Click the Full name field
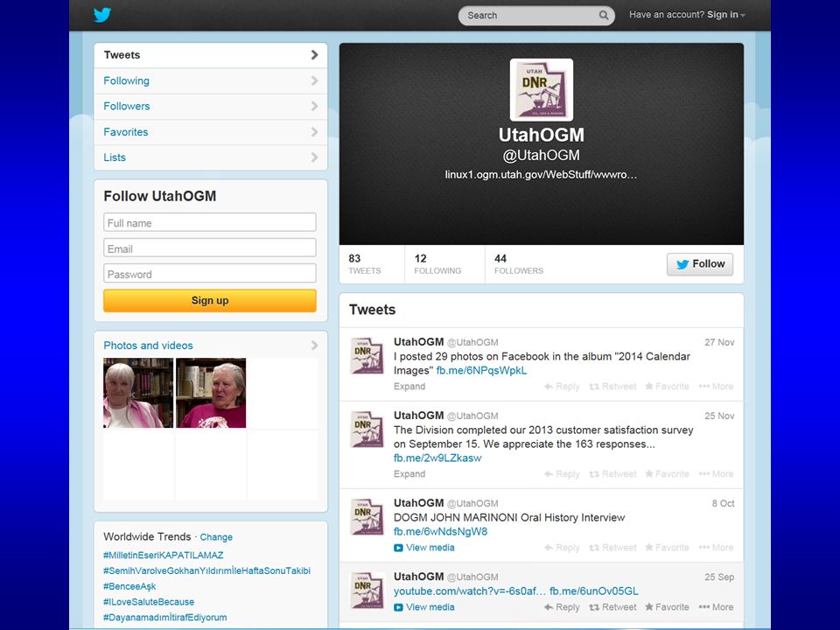Viewport: 840px width, 630px height. [210, 222]
